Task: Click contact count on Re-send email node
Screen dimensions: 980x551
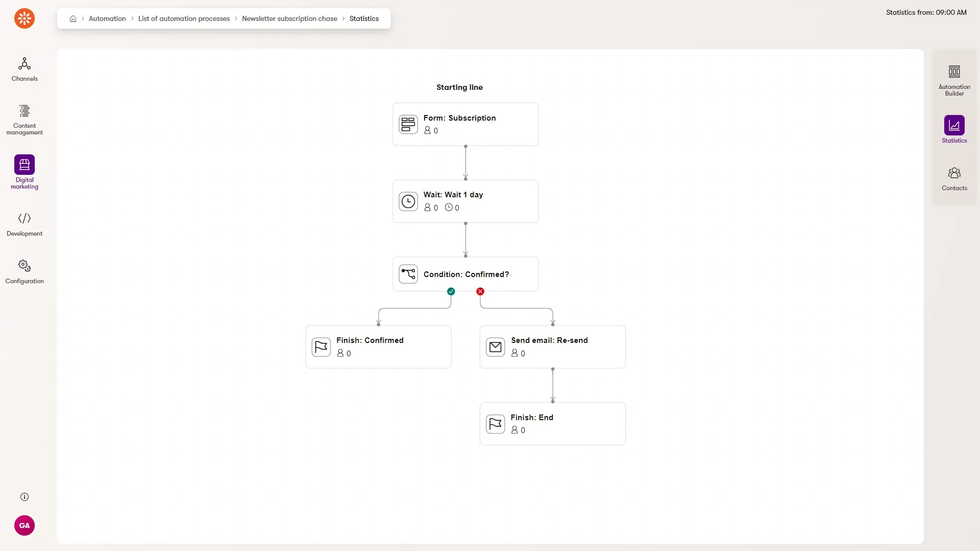Action: [518, 353]
